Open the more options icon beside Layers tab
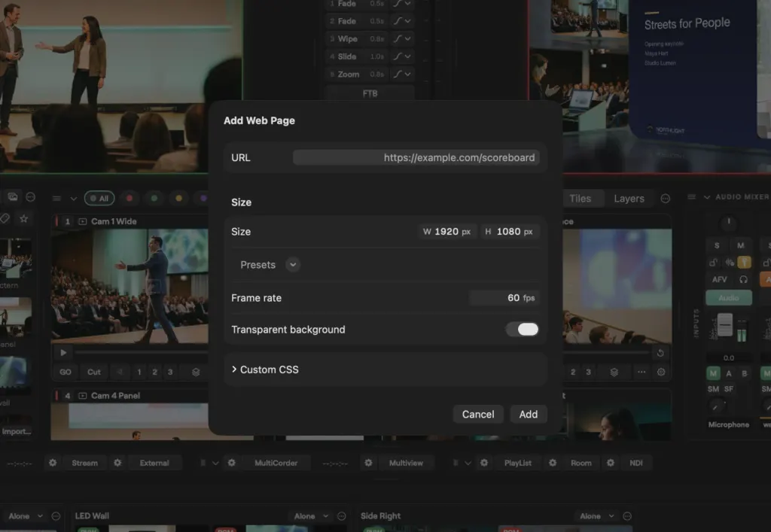 point(666,199)
